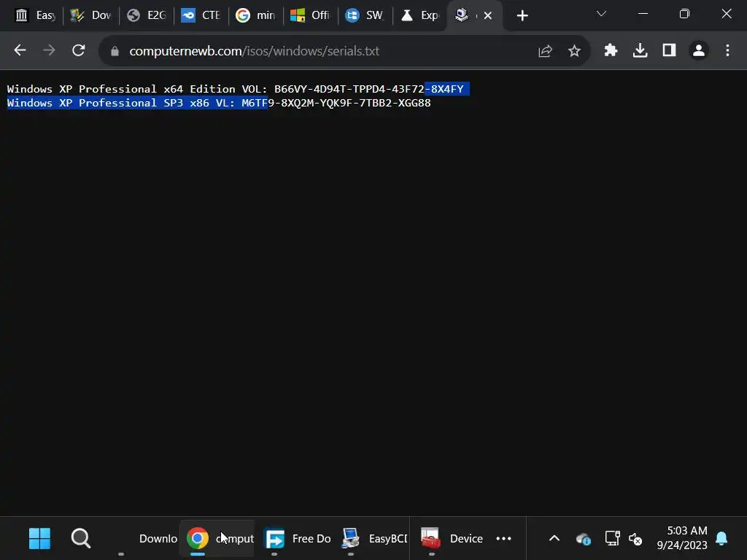Open the Free Do taskbar app
Screen dimensions: 747x560
tap(298, 539)
